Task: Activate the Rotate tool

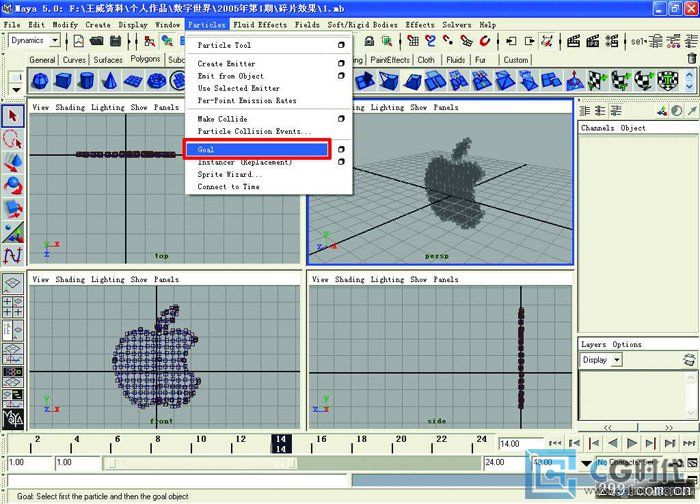Action: coord(13,186)
